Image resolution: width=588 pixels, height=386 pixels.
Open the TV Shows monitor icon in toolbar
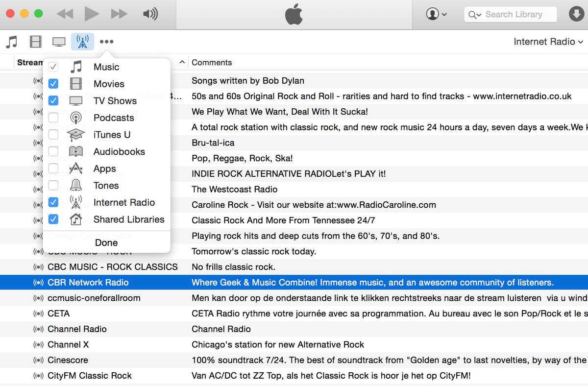[x=59, y=42]
